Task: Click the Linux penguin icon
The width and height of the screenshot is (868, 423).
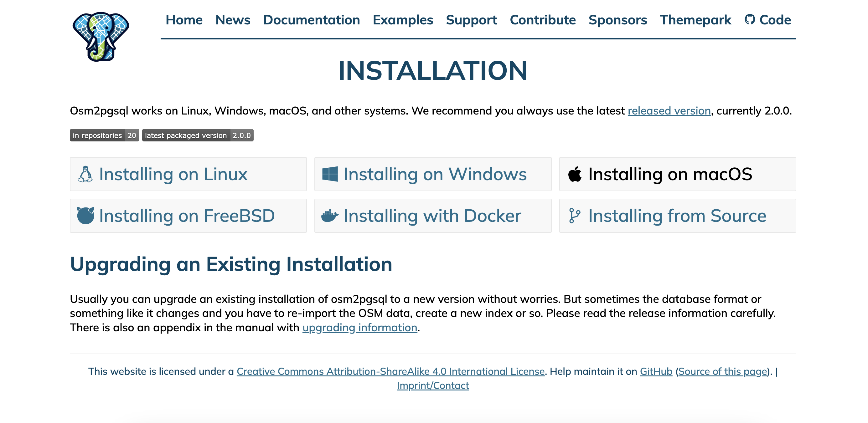Action: tap(85, 174)
